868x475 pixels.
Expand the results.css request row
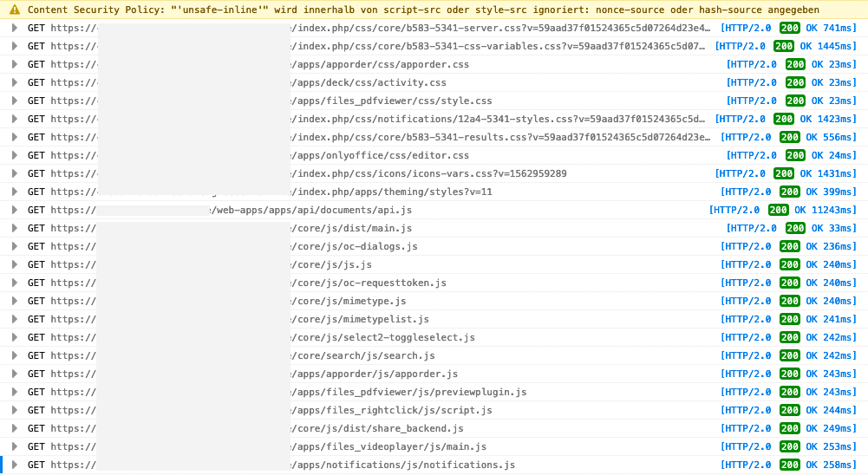pos(15,137)
